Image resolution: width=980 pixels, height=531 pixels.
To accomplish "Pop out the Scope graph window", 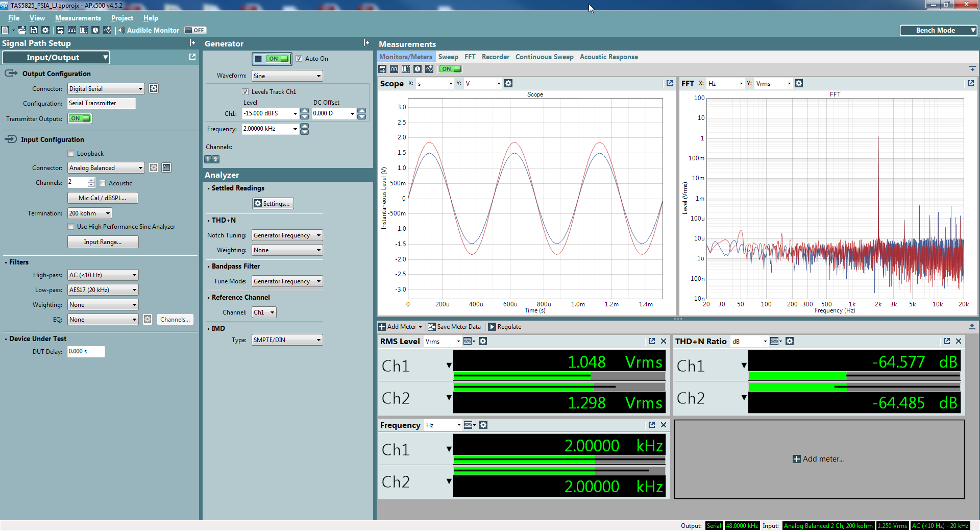I will pyautogui.click(x=670, y=83).
